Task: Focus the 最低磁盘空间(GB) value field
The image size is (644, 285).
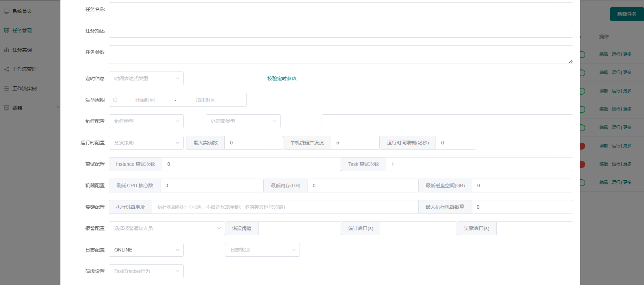Action: (523, 186)
